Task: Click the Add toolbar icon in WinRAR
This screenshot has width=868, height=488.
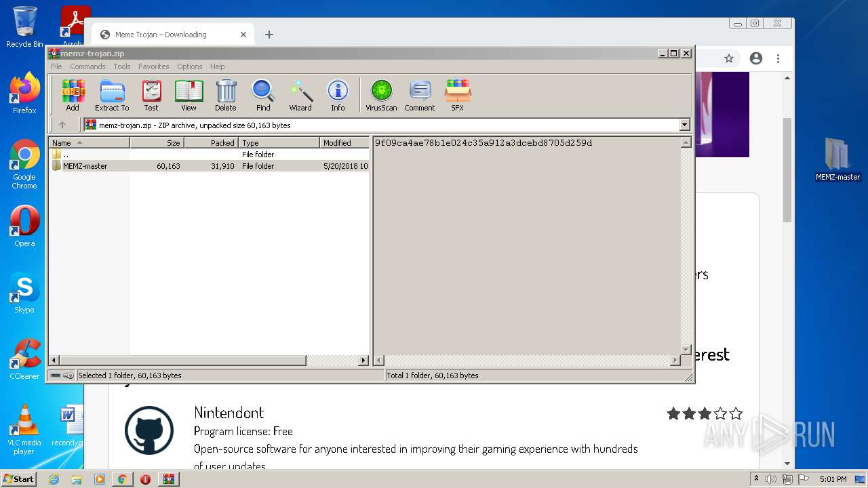Action: [x=73, y=95]
